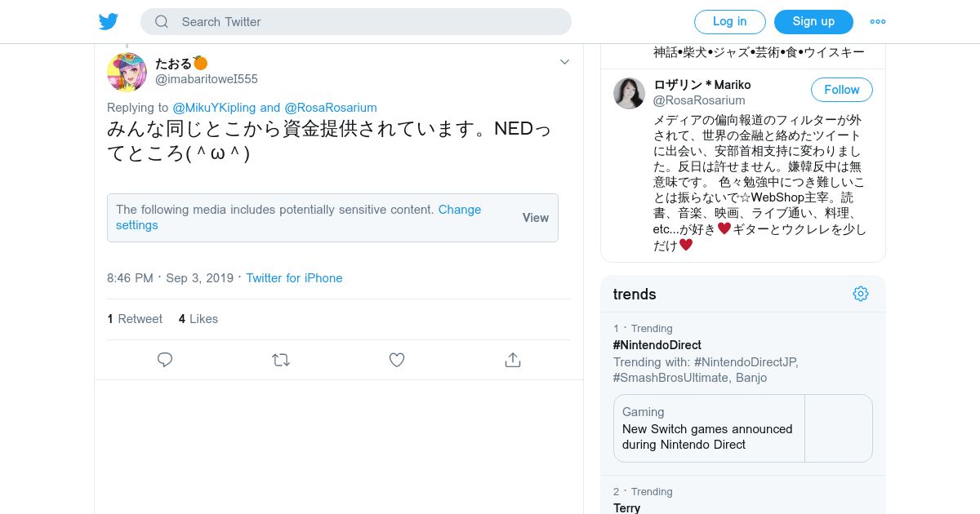This screenshot has width=980, height=514.
Task: View the sensitive media content
Action: click(x=535, y=218)
